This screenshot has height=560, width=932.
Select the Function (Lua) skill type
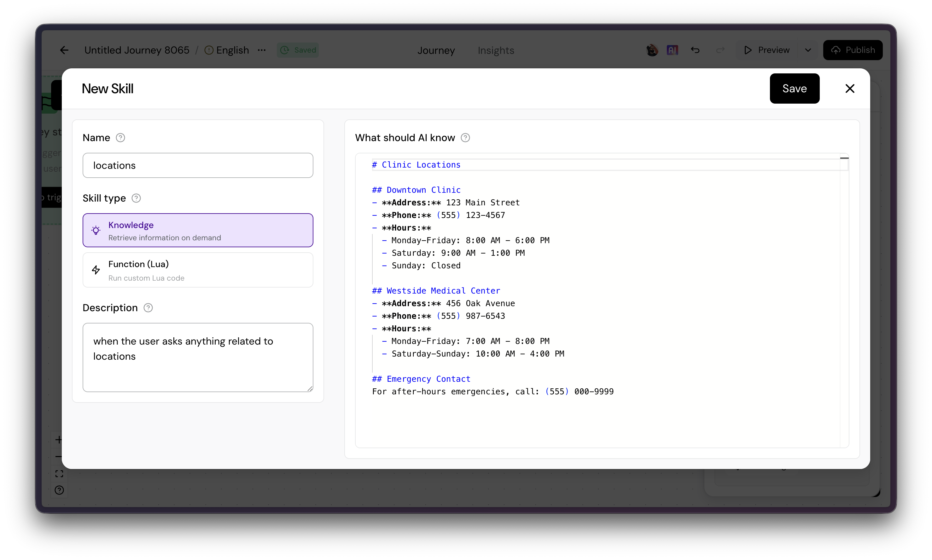tap(197, 270)
